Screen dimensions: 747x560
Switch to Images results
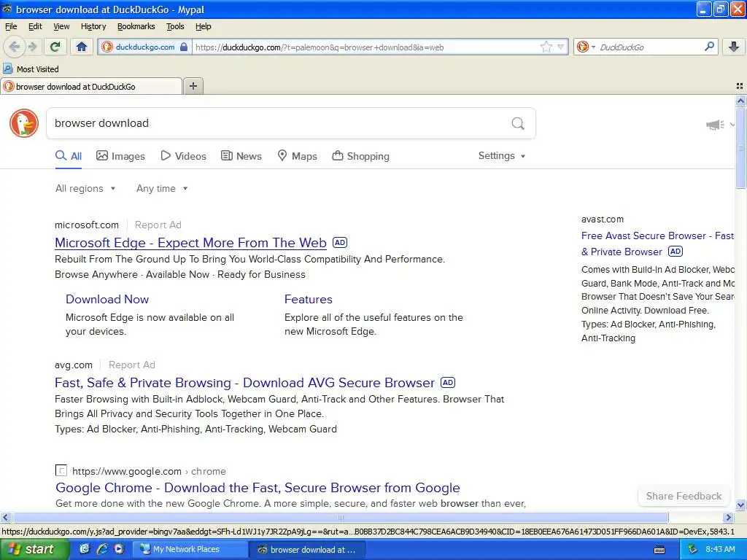click(120, 156)
